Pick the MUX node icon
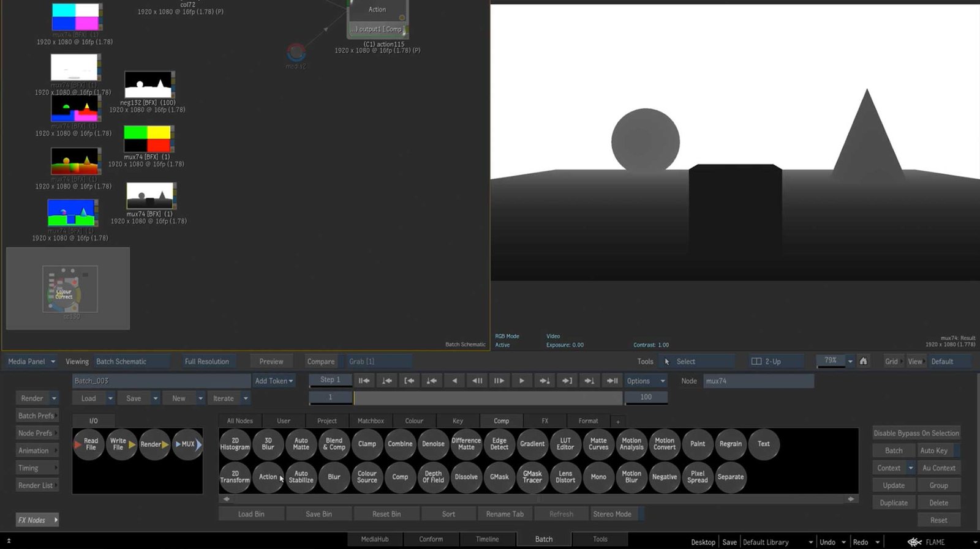 (x=187, y=444)
